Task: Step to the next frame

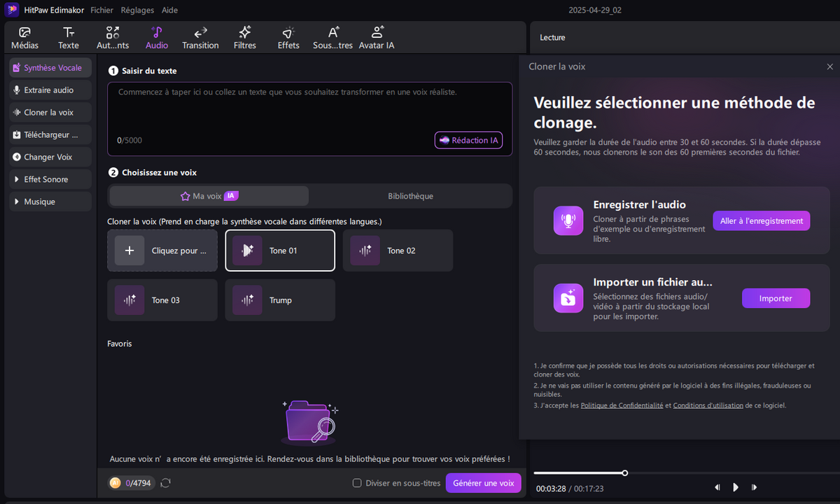Action: (x=754, y=487)
